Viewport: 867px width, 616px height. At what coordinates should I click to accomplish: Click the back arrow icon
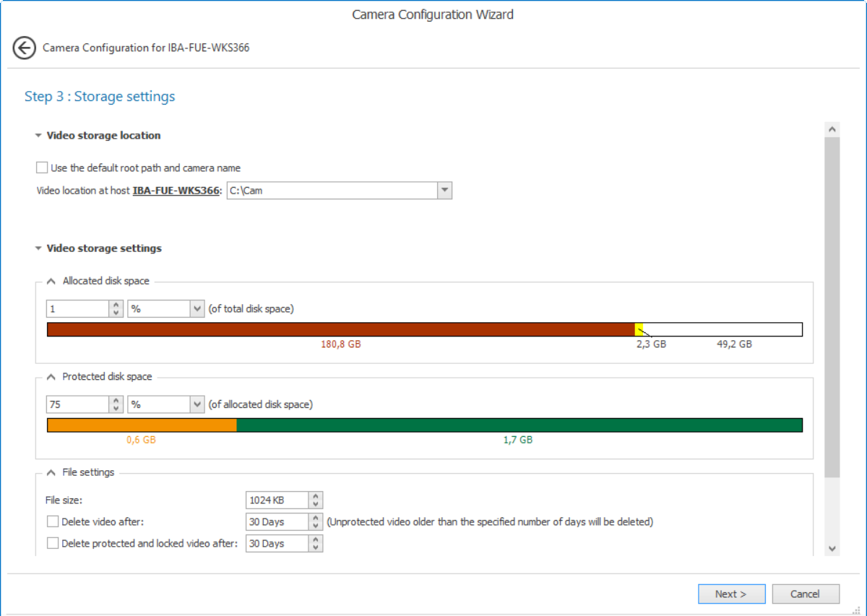tap(24, 48)
